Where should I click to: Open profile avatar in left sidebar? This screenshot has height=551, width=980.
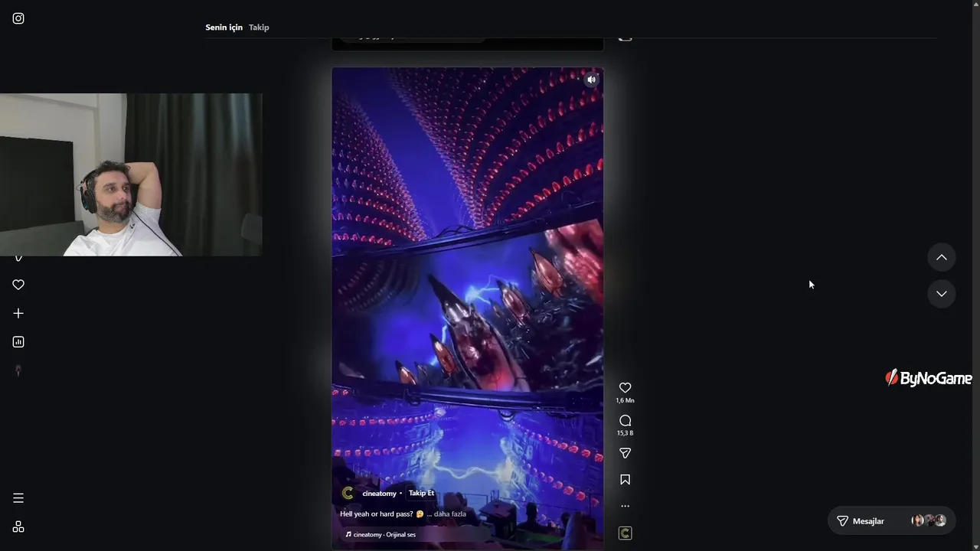click(18, 370)
